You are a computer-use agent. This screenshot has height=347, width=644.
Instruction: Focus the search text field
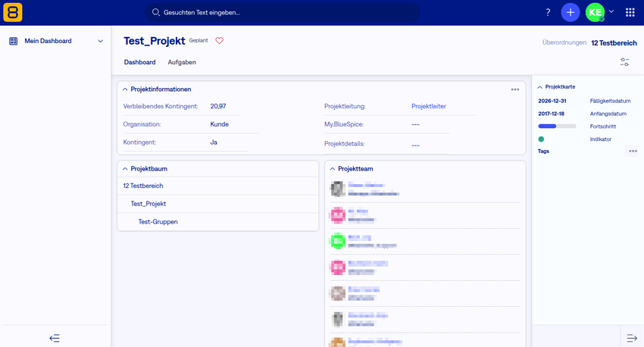[x=282, y=12]
